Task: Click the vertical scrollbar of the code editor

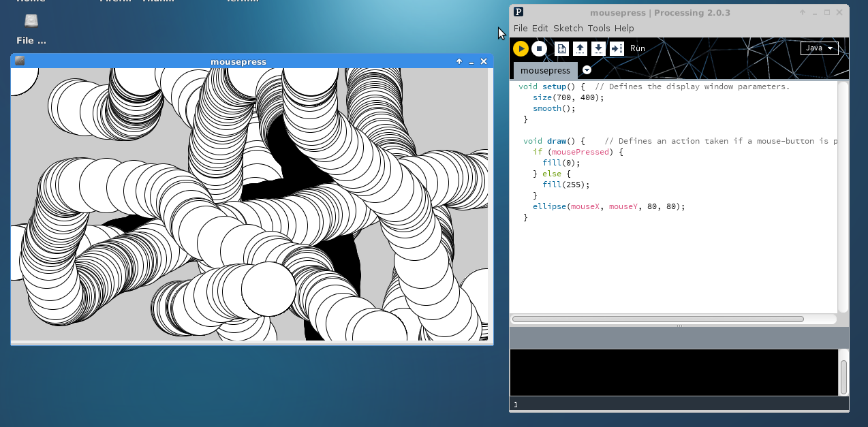Action: pos(843,196)
